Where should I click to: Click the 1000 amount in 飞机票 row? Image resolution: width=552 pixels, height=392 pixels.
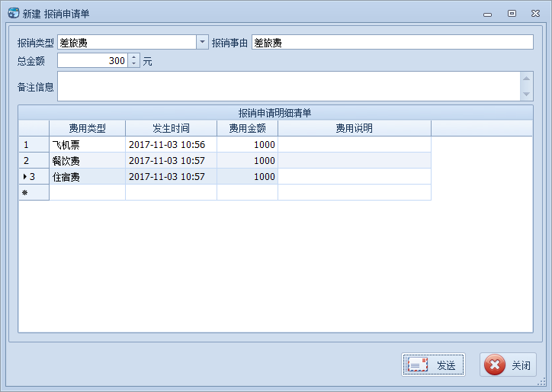248,144
